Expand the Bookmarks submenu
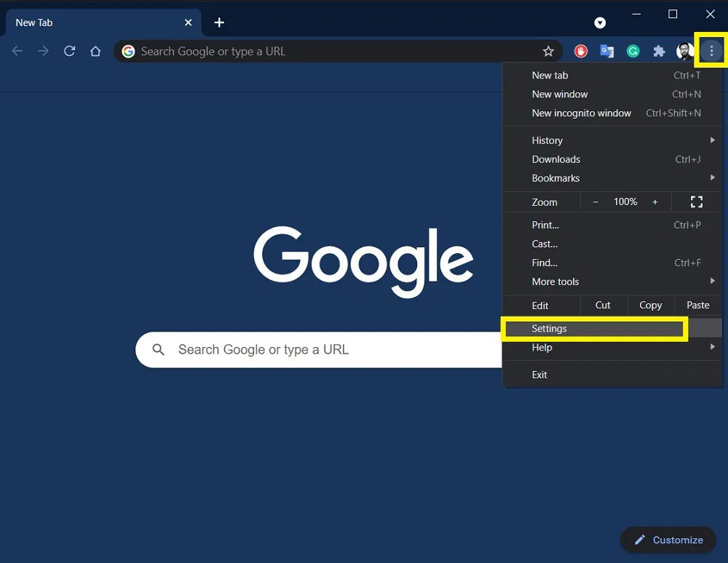The width and height of the screenshot is (728, 563). pos(555,177)
